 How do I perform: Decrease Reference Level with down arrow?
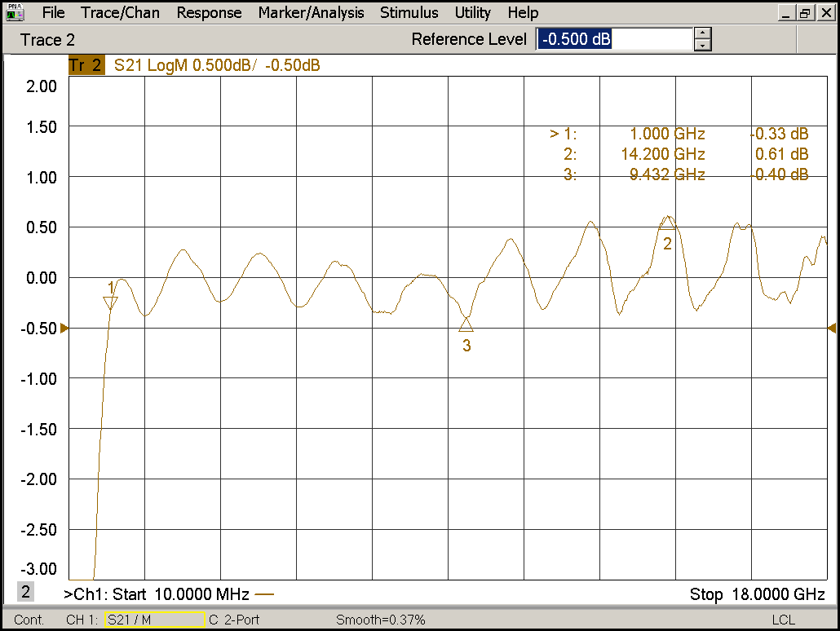(702, 46)
